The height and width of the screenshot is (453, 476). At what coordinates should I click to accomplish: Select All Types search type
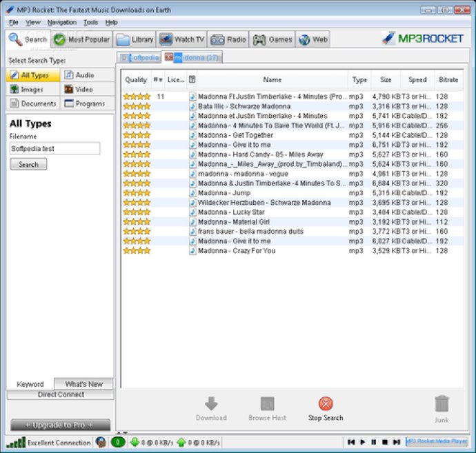click(x=33, y=75)
